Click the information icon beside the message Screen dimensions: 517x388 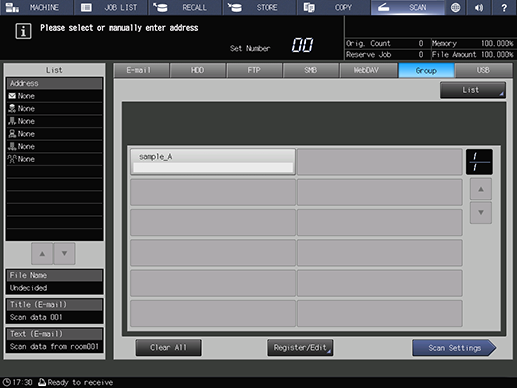23,31
